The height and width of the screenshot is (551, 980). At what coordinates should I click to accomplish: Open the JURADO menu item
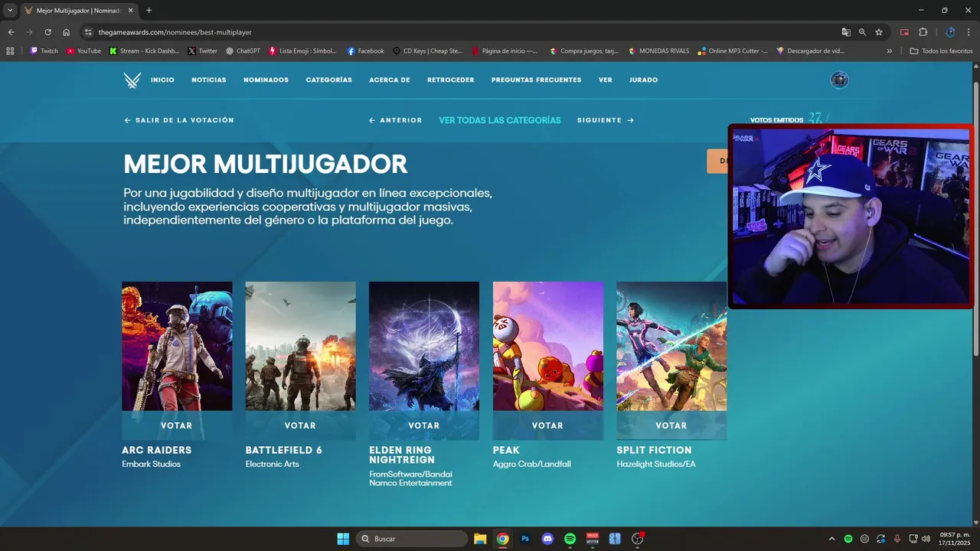[x=644, y=80]
